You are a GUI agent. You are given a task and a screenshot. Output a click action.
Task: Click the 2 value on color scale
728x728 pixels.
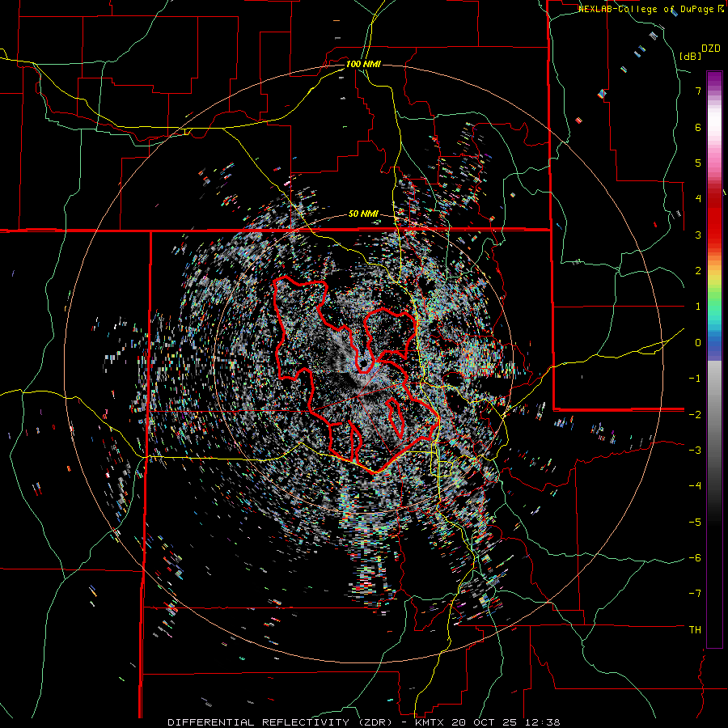(x=698, y=271)
